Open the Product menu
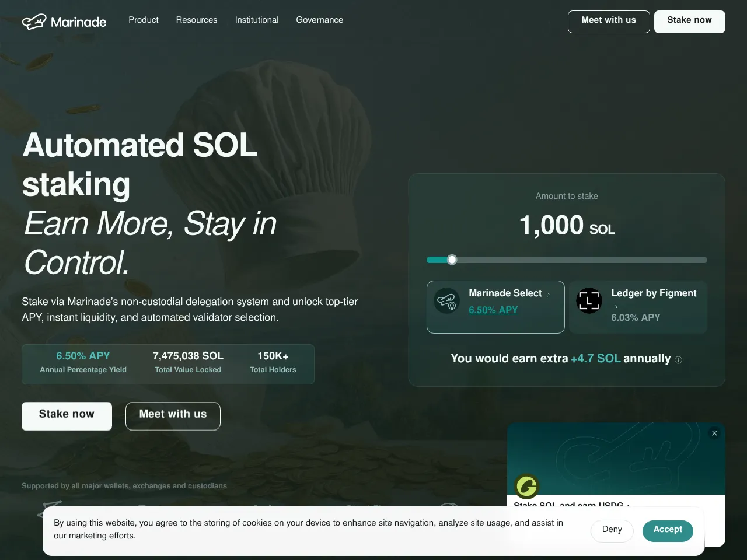Viewport: 747px width, 560px height. pyautogui.click(x=143, y=20)
